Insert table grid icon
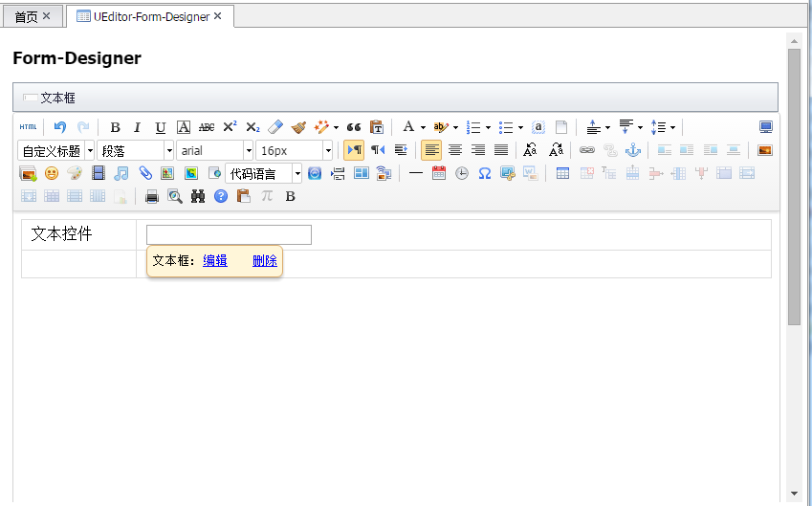This screenshot has height=506, width=812. coord(562,173)
